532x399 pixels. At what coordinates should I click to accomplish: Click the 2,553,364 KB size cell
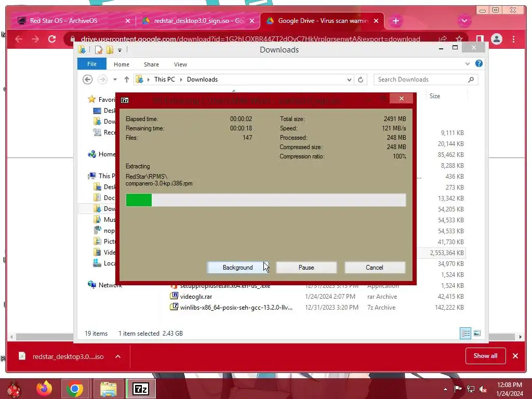coord(446,253)
